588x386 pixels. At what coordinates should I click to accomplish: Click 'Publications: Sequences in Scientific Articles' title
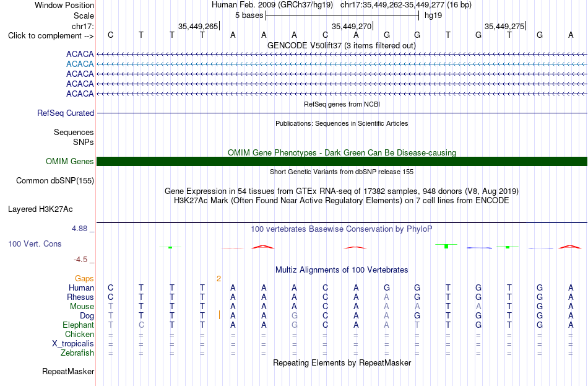point(342,123)
